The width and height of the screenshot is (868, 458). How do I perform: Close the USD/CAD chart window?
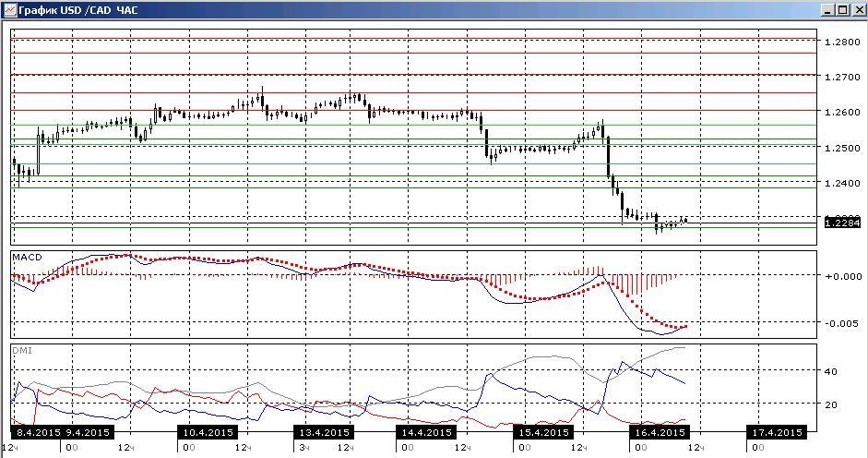(858, 10)
